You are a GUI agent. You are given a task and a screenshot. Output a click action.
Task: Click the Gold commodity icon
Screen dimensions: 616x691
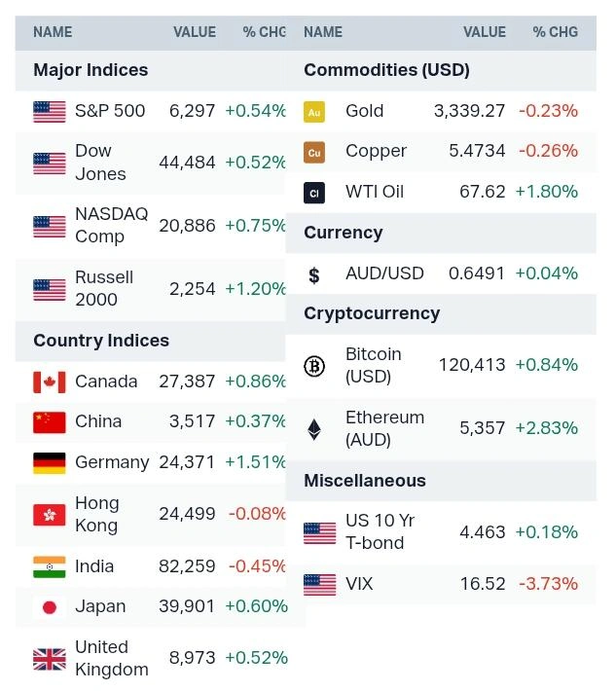[x=314, y=111]
